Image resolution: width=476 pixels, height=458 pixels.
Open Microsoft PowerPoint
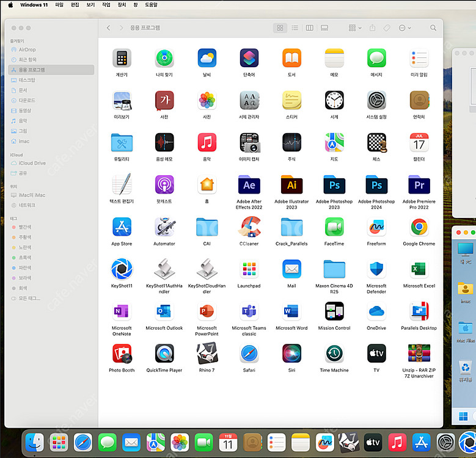[x=207, y=311]
